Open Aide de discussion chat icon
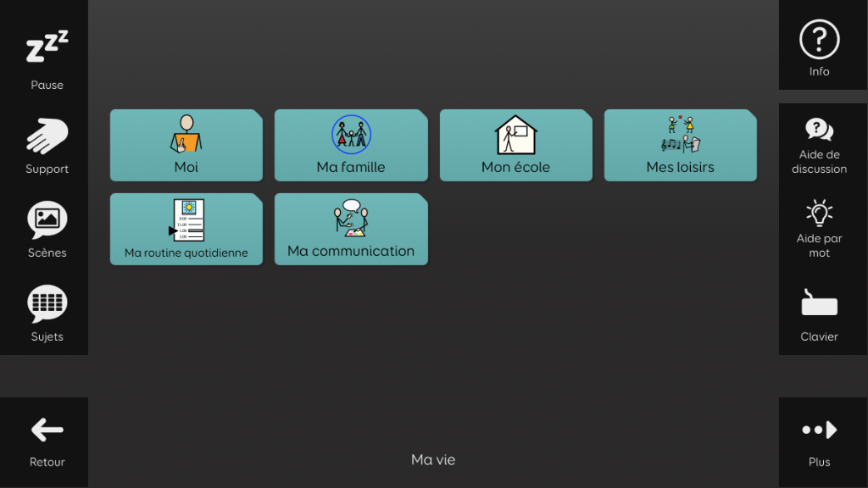868x488 pixels. point(819,131)
